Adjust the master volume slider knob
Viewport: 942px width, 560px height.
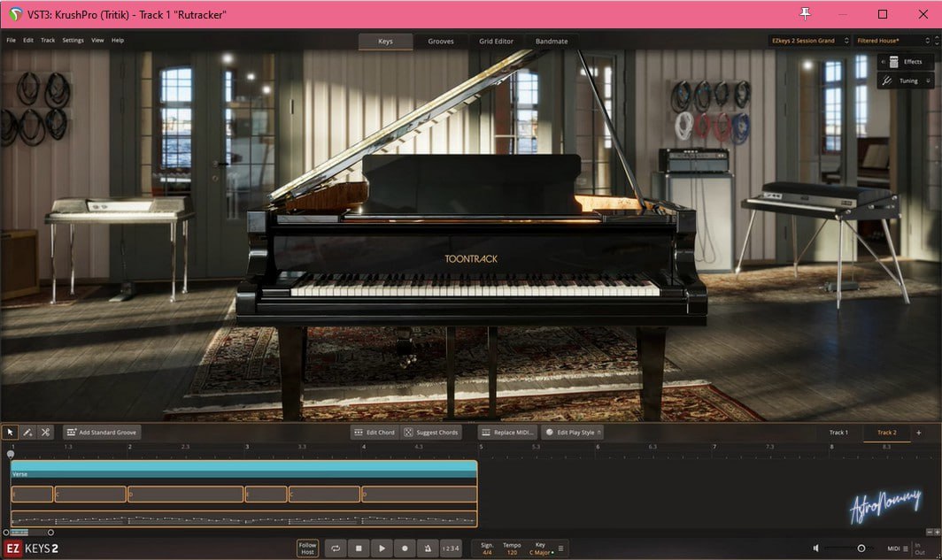[x=861, y=548]
